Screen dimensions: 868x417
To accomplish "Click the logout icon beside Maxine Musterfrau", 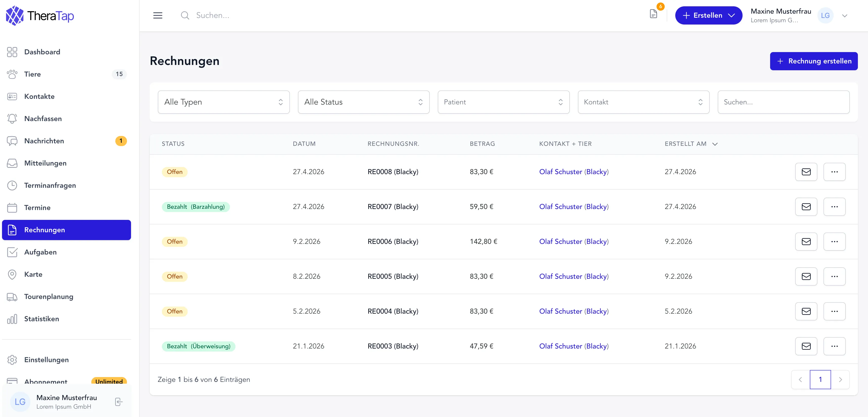I will click(x=119, y=402).
